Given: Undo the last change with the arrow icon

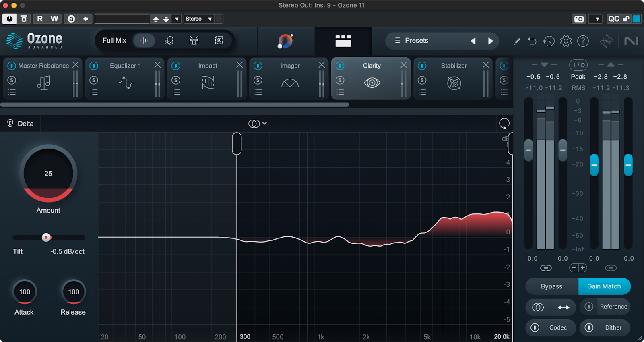Looking at the screenshot, I should pyautogui.click(x=532, y=41).
